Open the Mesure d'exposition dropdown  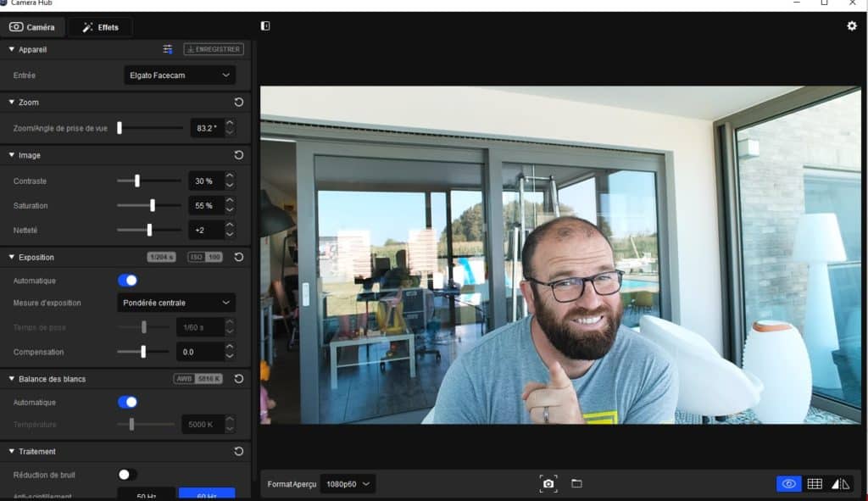176,303
